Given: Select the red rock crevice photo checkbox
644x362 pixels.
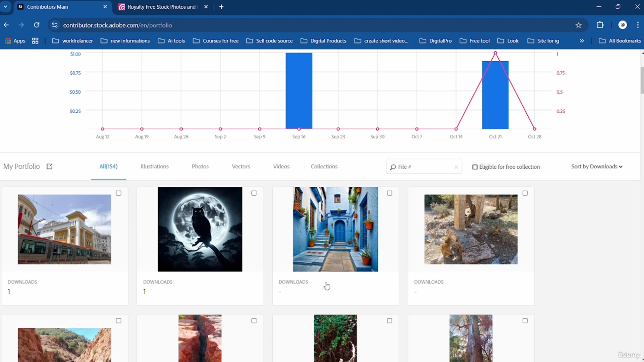Looking at the screenshot, I should pos(254,321).
